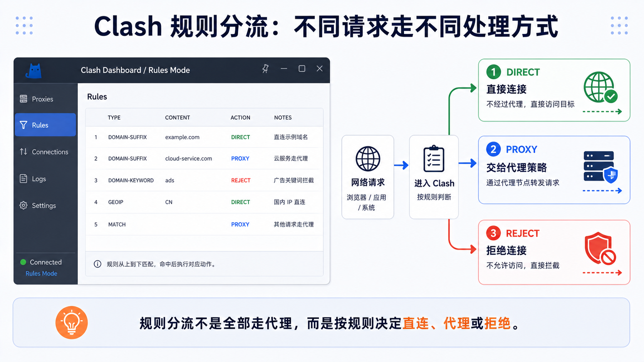Click the note 云服务走代理
Image resolution: width=644 pixels, height=362 pixels.
click(x=291, y=158)
